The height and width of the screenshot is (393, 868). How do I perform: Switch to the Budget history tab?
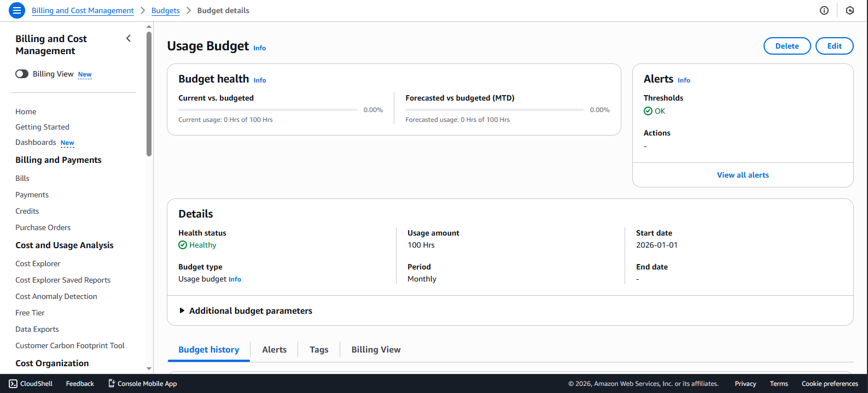pos(209,350)
